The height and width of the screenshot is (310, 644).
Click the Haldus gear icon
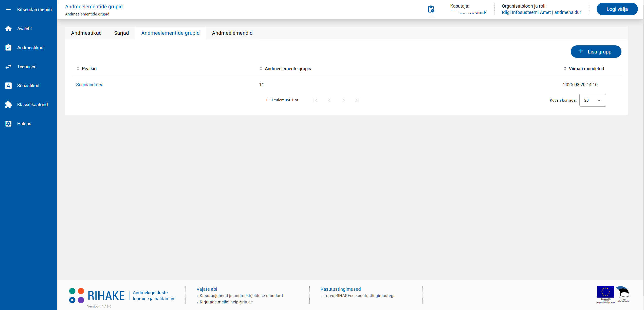8,124
